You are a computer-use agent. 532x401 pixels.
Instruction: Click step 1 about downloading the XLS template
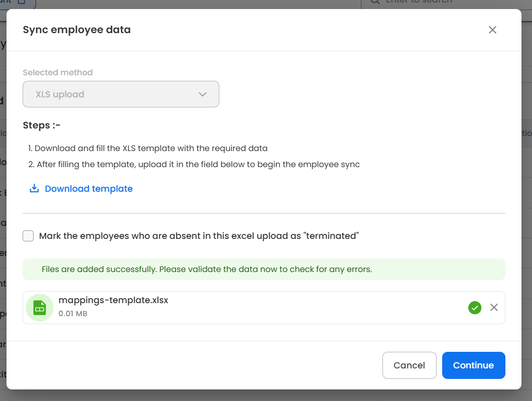coord(148,148)
